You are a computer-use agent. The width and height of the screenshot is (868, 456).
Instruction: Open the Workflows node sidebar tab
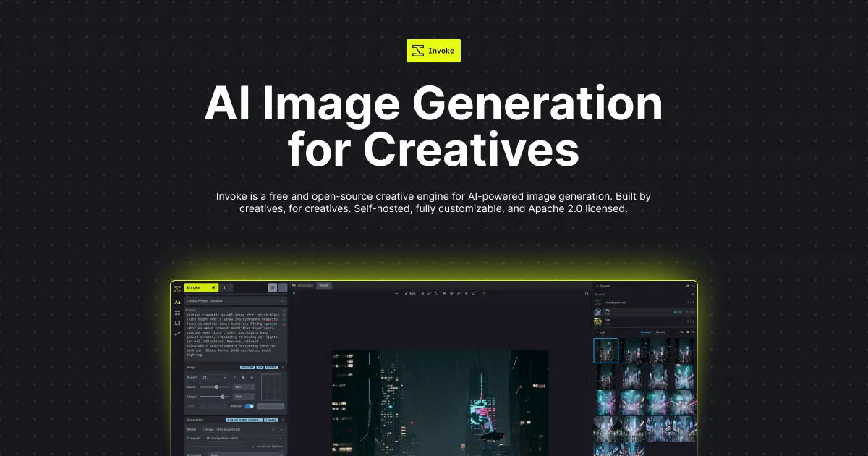[x=177, y=334]
